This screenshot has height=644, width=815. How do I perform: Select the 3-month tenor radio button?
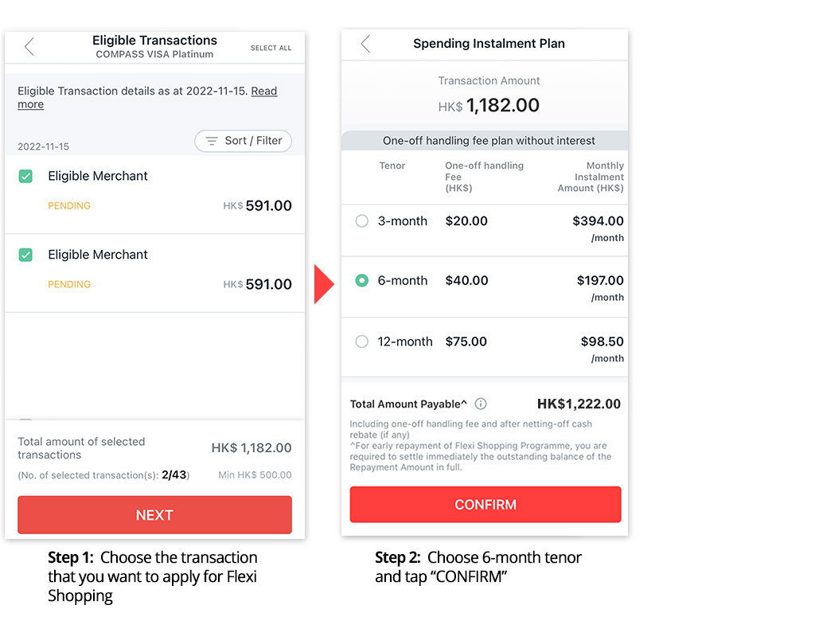(x=362, y=221)
